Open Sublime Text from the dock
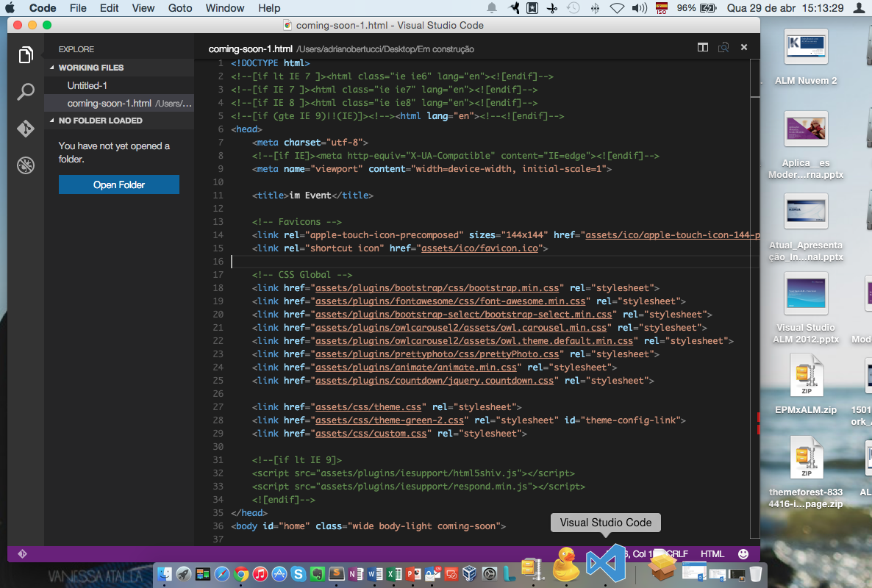This screenshot has height=588, width=872. (x=337, y=574)
